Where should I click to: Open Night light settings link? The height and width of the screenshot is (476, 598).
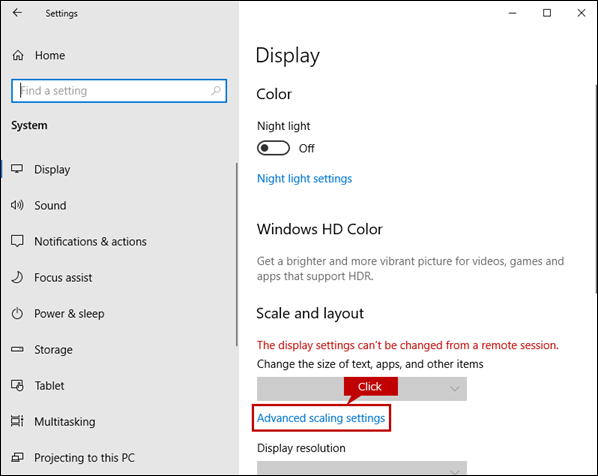304,178
